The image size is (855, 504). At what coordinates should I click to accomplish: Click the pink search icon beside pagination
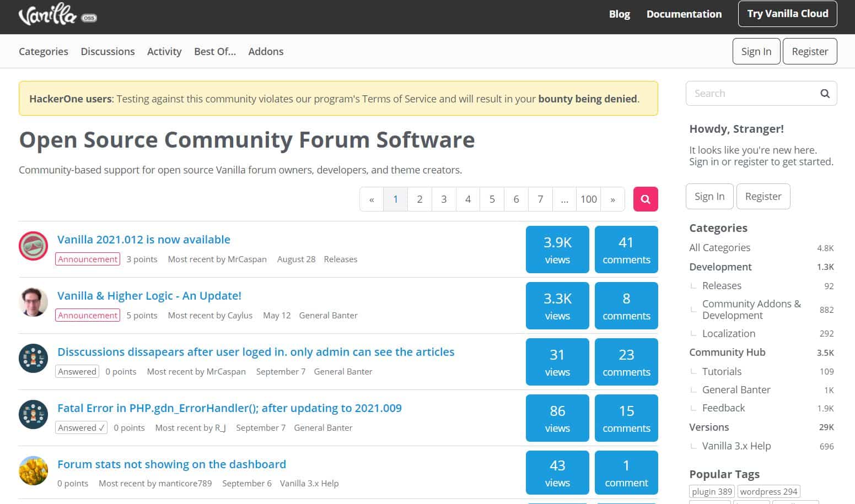[645, 199]
